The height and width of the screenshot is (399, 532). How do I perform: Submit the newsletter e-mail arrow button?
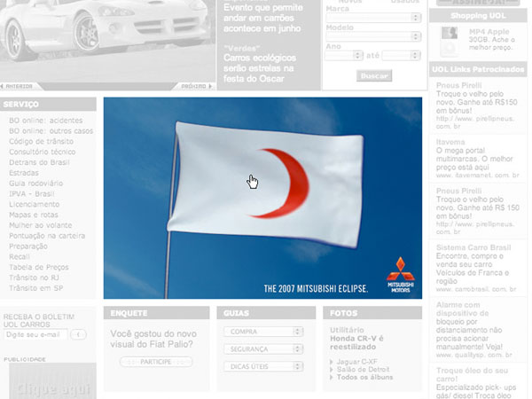(x=78, y=334)
